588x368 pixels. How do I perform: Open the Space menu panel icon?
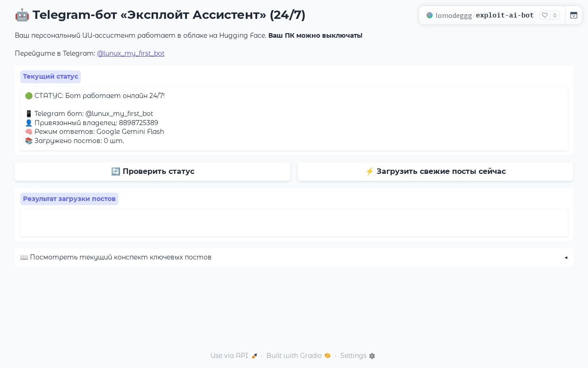(574, 15)
